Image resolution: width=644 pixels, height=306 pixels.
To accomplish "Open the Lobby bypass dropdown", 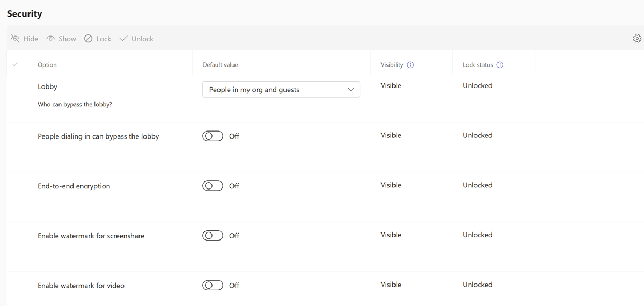I will tap(281, 90).
